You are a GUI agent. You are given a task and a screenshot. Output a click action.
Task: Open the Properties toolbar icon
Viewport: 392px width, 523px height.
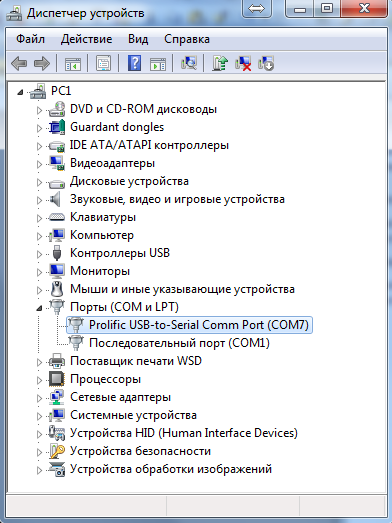(103, 63)
